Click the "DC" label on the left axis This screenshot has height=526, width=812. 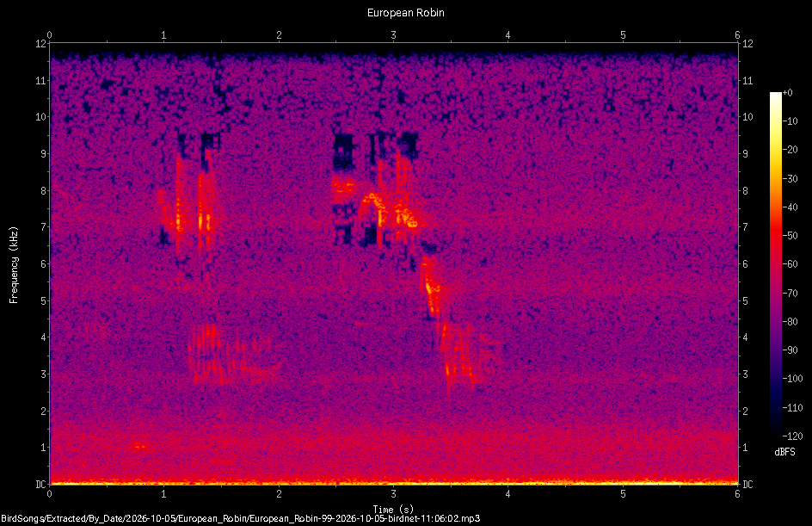click(x=41, y=484)
